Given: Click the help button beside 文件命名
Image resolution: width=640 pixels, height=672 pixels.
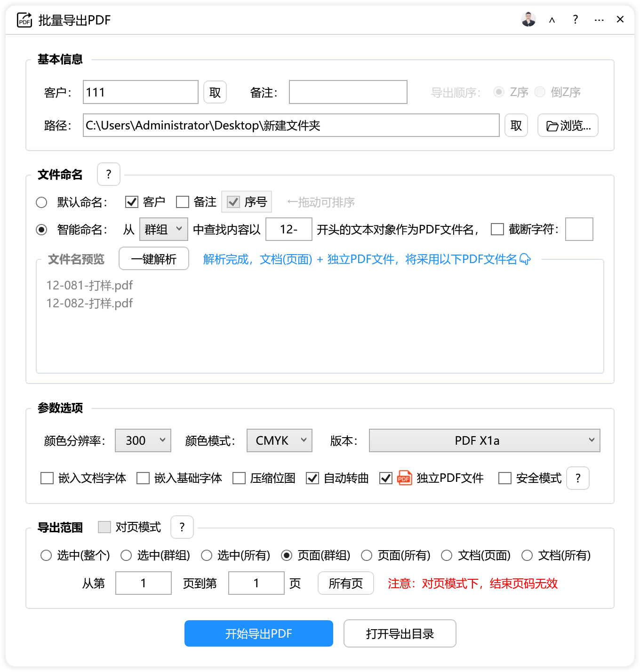Looking at the screenshot, I should point(109,175).
